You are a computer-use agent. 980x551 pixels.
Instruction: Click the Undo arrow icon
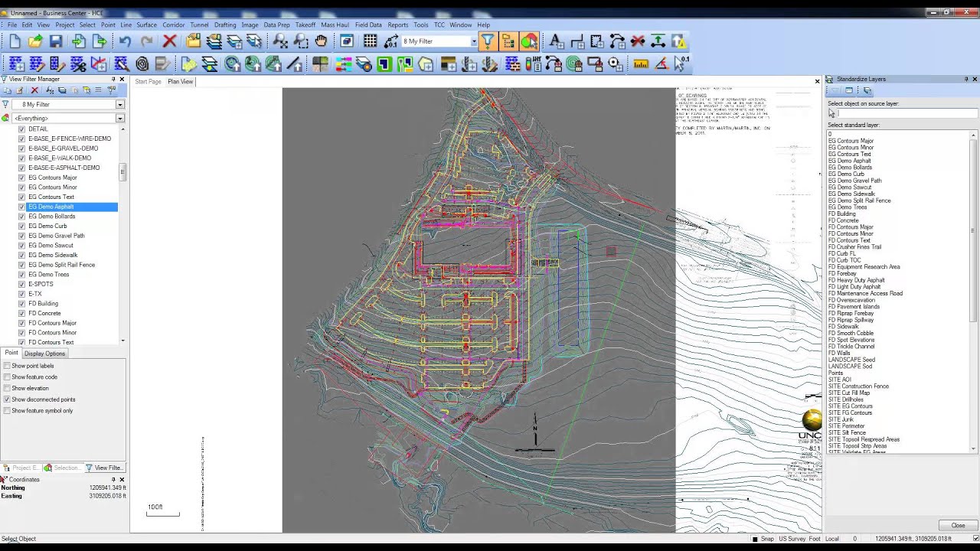[x=125, y=41]
